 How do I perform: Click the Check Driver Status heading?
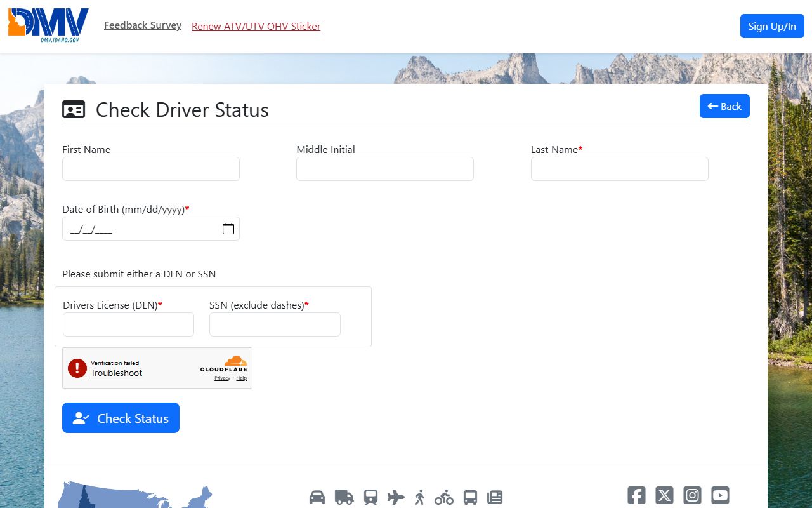point(182,110)
